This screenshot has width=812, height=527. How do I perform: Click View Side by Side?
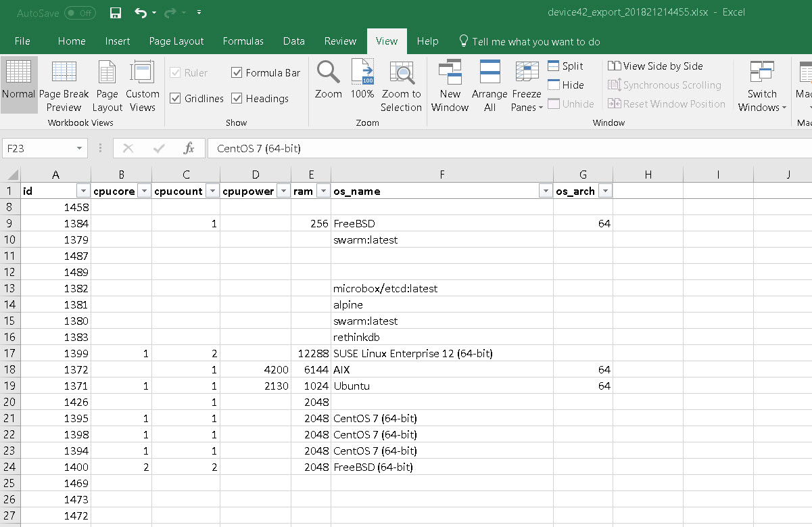(655, 66)
